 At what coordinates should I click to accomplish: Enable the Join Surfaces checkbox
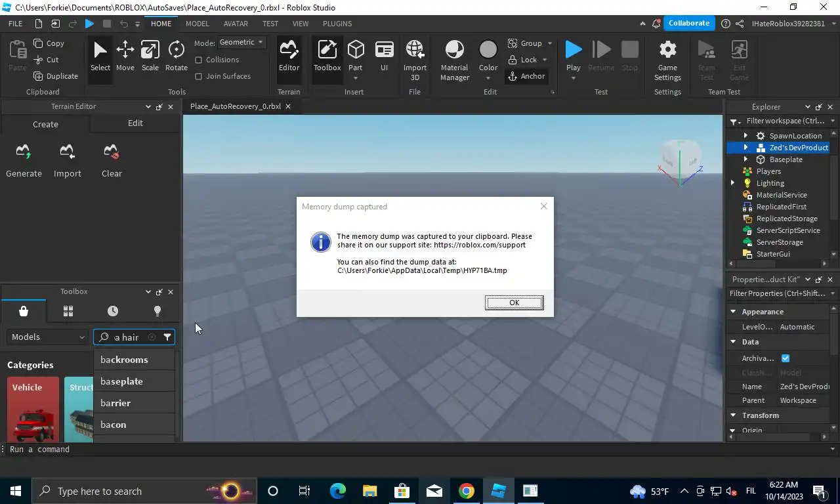(199, 76)
